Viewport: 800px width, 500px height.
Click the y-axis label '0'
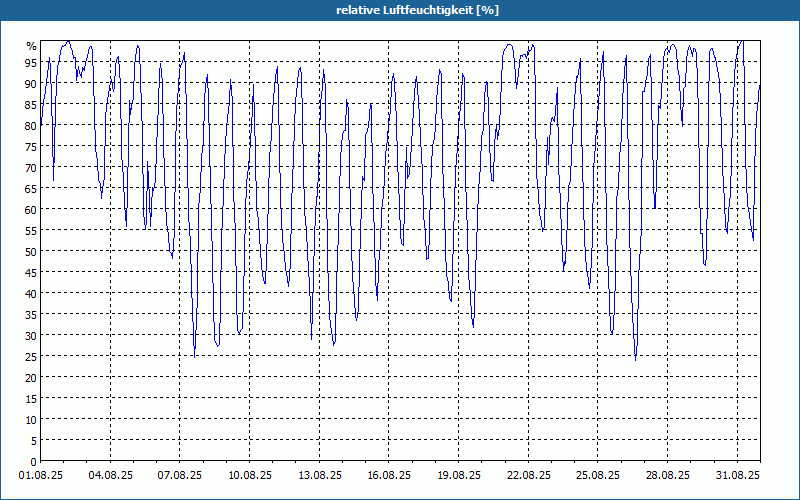click(x=34, y=462)
